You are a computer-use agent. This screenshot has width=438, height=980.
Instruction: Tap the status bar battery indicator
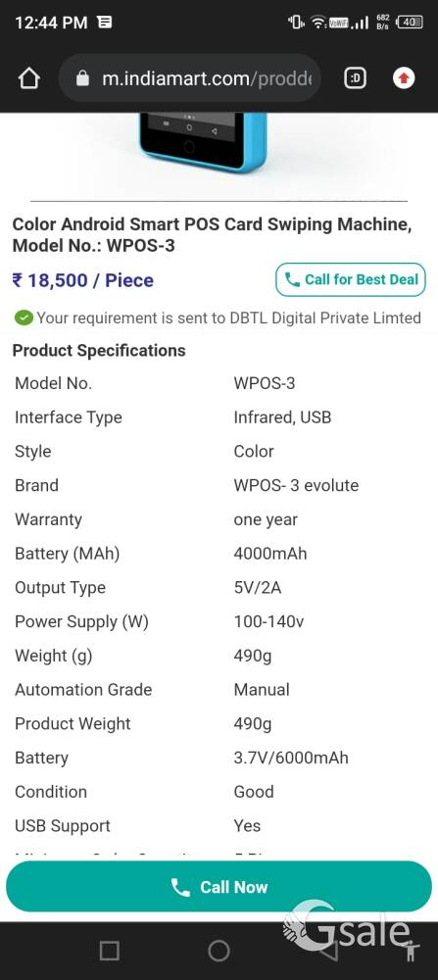[410, 22]
